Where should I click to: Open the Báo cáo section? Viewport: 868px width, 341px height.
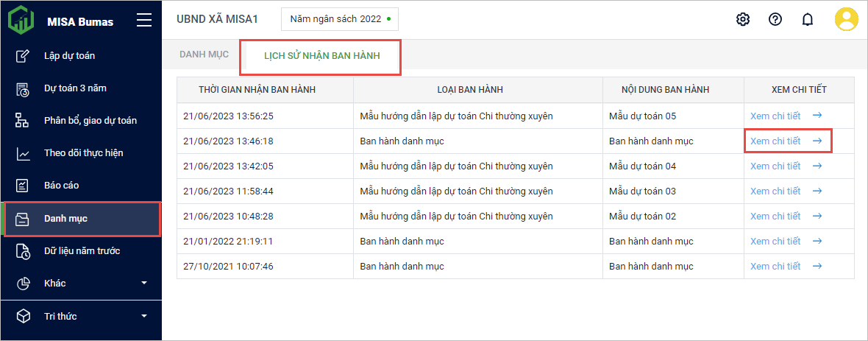coord(61,186)
